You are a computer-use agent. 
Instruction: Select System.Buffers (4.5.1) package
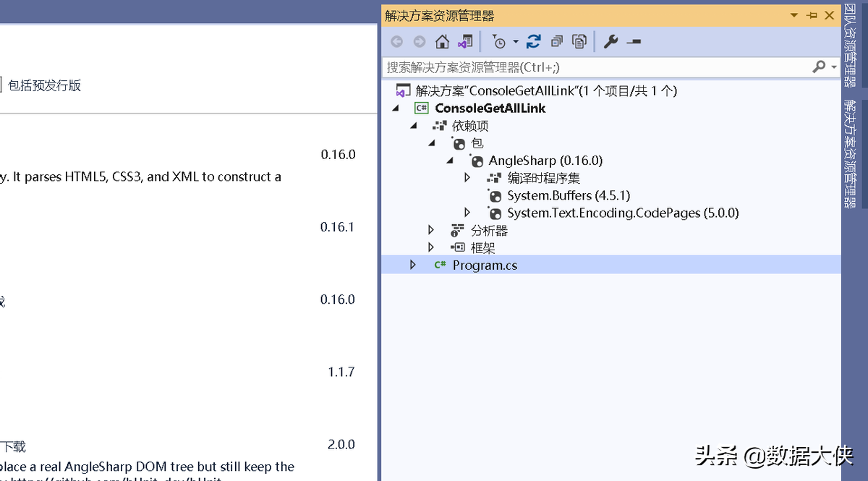coord(569,195)
